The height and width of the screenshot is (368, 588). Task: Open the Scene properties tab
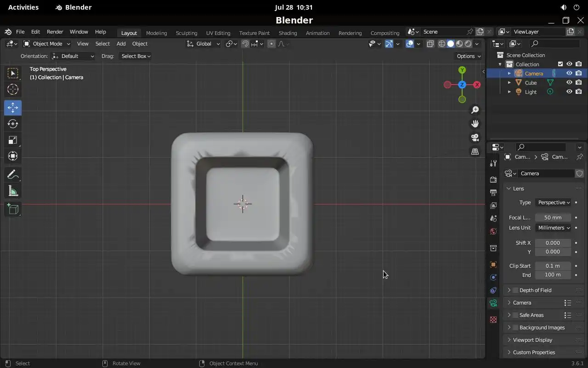(x=493, y=218)
